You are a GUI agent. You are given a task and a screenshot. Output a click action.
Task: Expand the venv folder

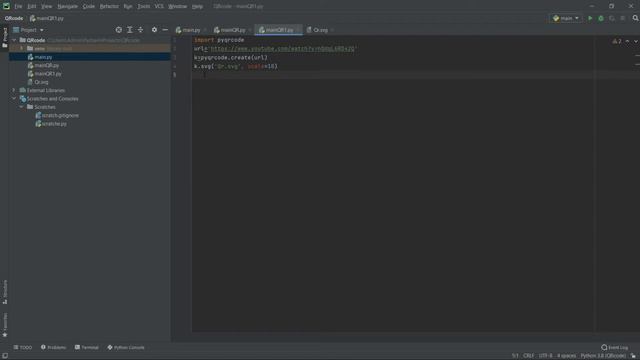pos(22,48)
